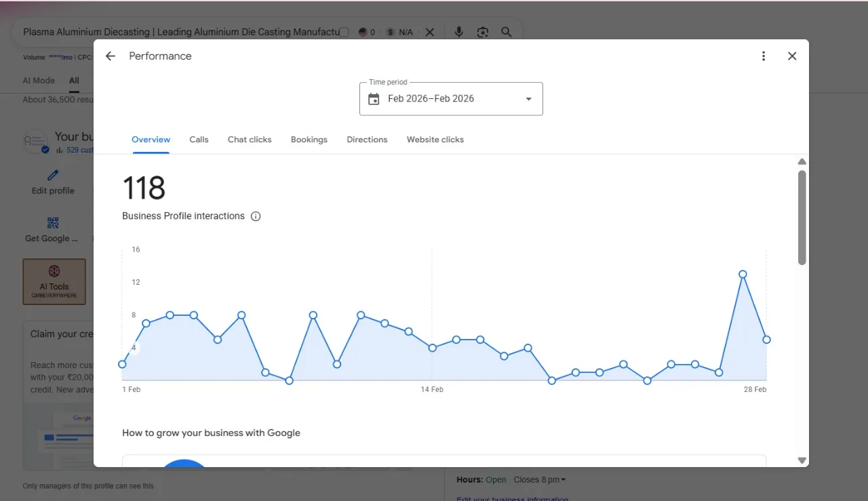
Task: Switch to the Calls tab
Action: pyautogui.click(x=199, y=140)
